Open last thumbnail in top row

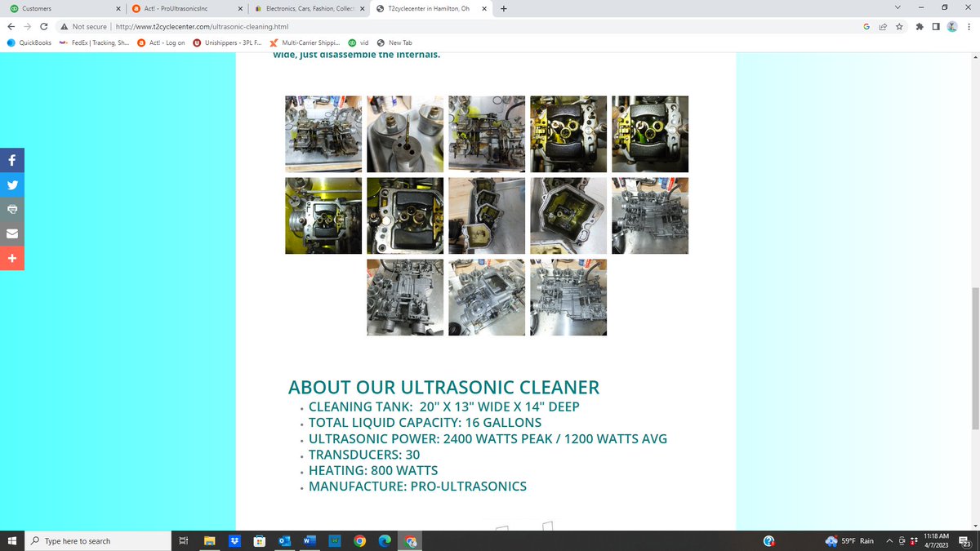650,134
